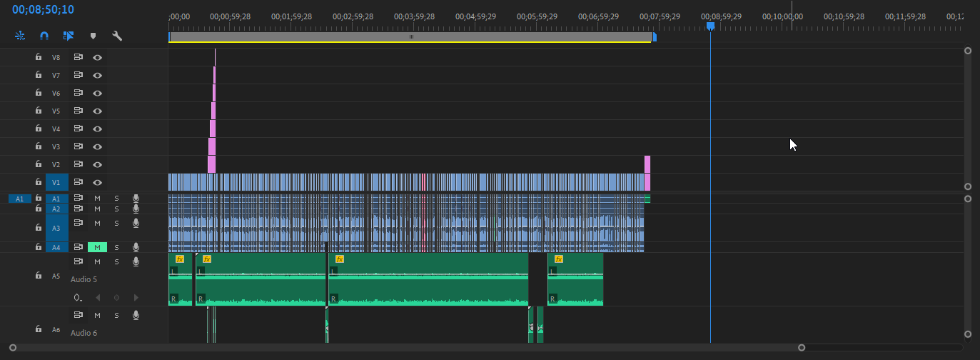This screenshot has width=980, height=360.
Task: Click the timeline horizontal zoom scrollbar
Action: [407, 348]
